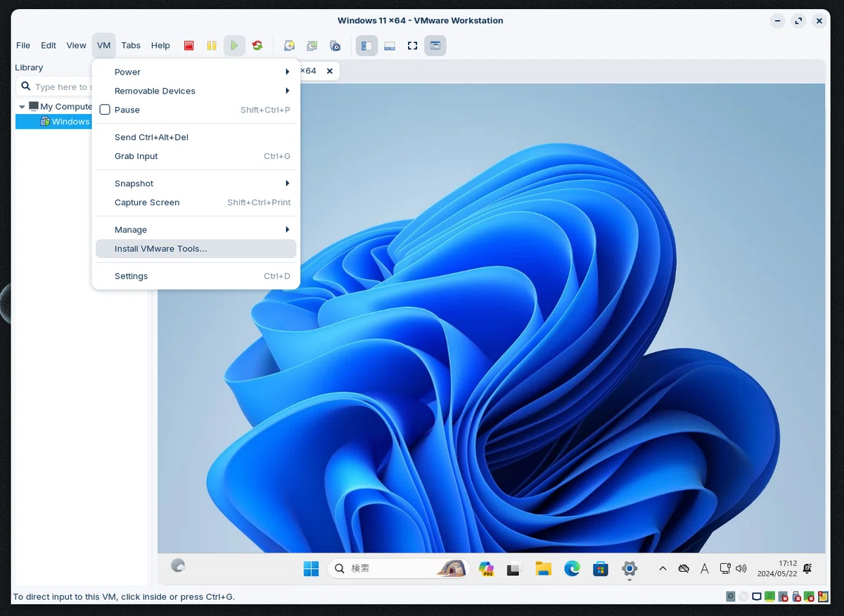Choose Install VMware Tools menu entry

click(x=196, y=249)
